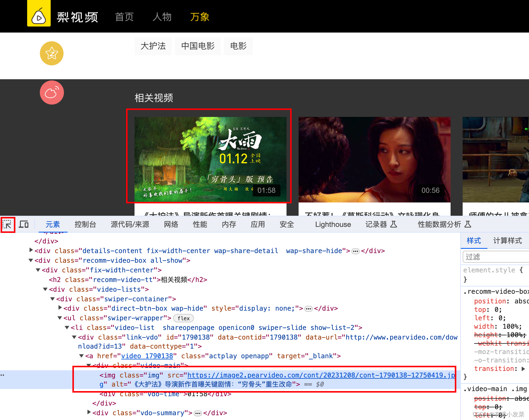The height and width of the screenshot is (420, 529).
Task: Collapse the swiper-wrapper ul node
Action: [60, 318]
